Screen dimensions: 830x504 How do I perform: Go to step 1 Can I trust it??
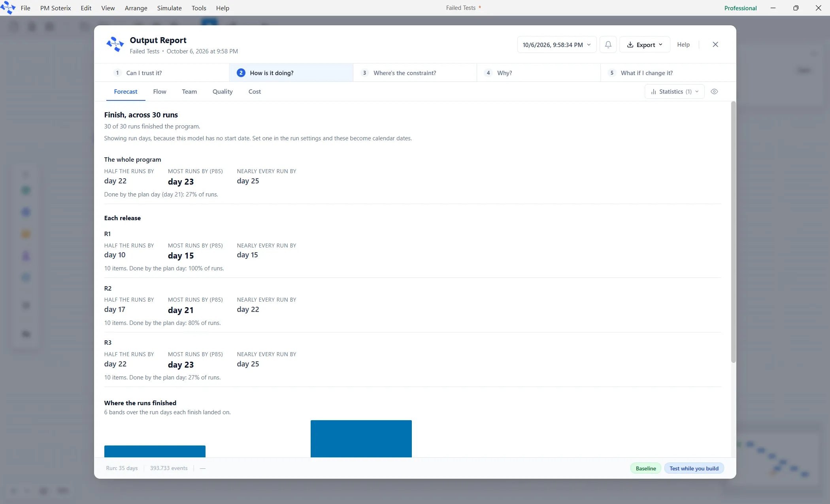pos(162,73)
